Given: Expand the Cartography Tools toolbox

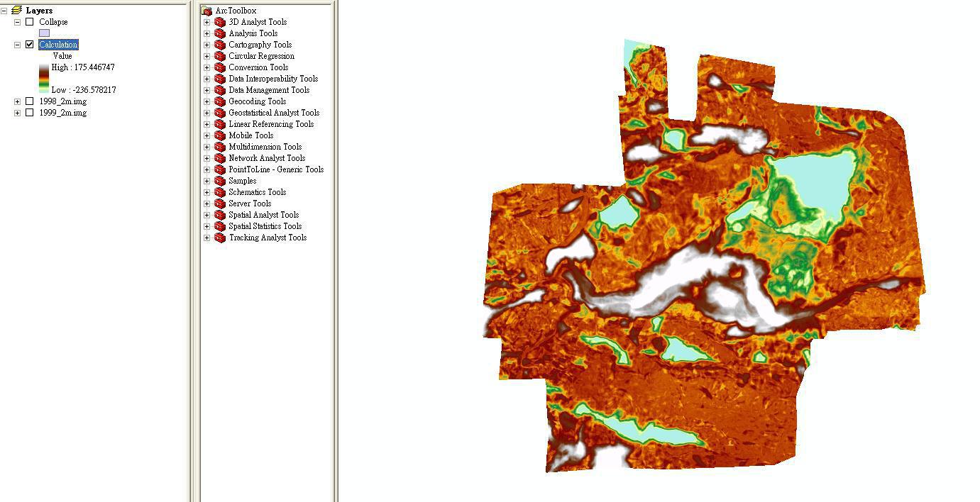Looking at the screenshot, I should pos(207,45).
